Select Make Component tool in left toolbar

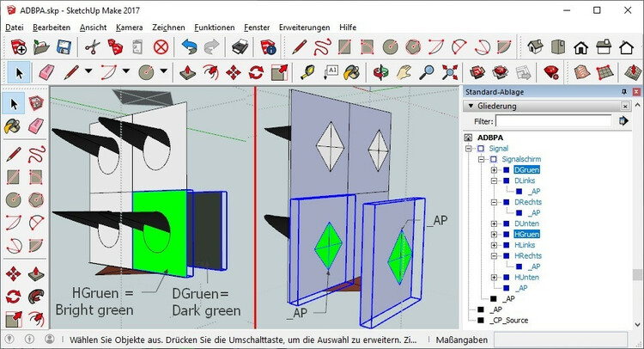(36, 103)
